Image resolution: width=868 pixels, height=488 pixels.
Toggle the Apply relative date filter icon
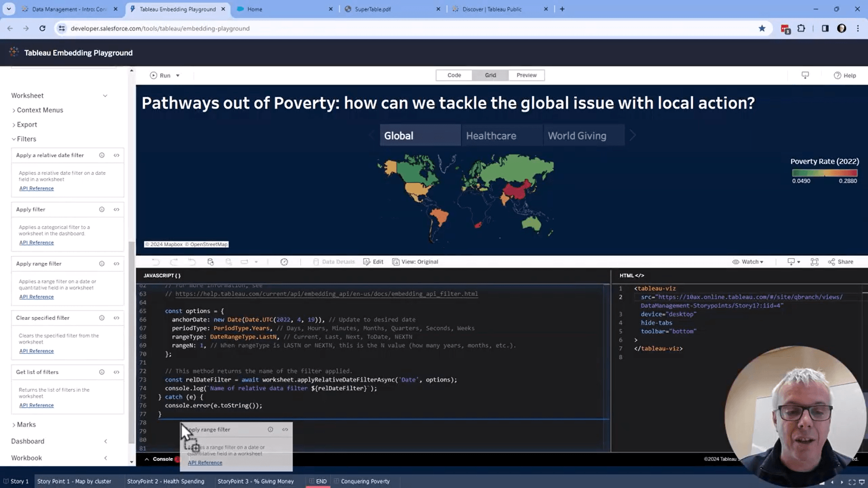click(x=116, y=155)
